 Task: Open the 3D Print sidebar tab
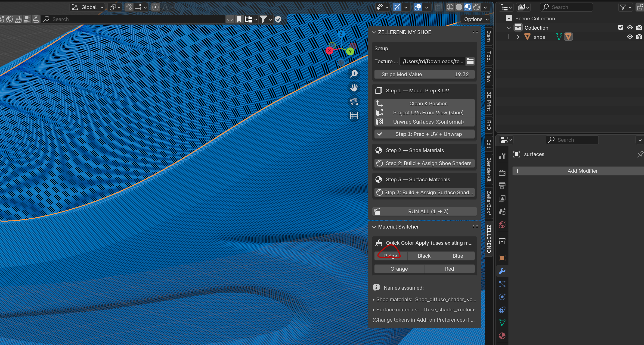click(x=489, y=101)
